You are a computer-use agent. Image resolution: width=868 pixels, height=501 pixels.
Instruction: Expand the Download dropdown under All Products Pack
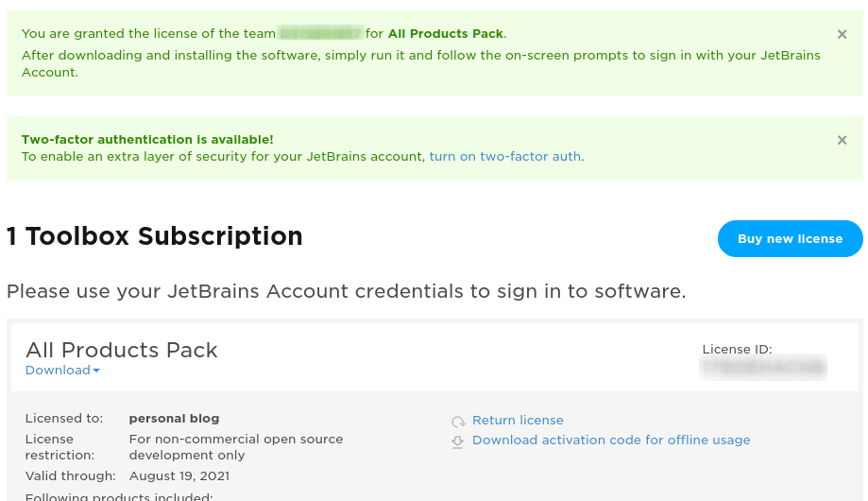[x=62, y=371]
